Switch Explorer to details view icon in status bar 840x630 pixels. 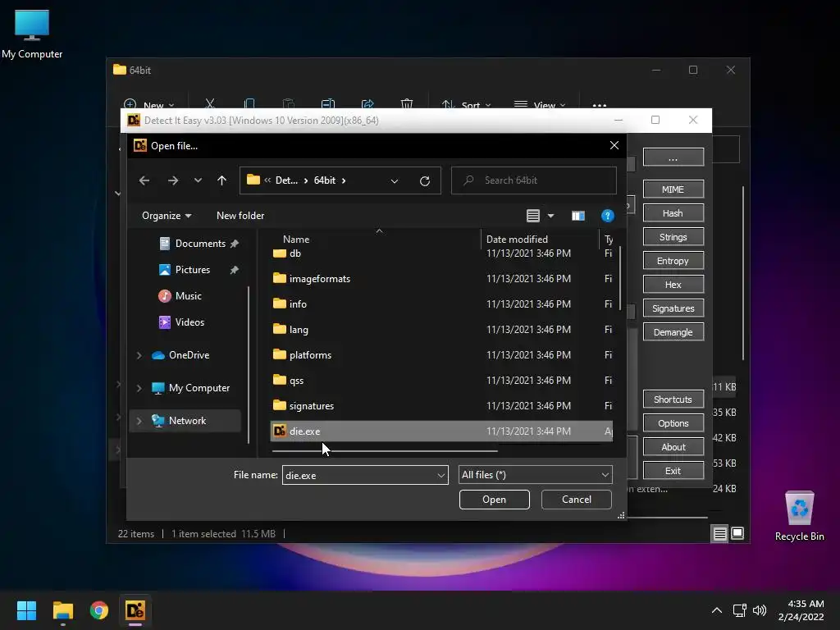coord(719,533)
